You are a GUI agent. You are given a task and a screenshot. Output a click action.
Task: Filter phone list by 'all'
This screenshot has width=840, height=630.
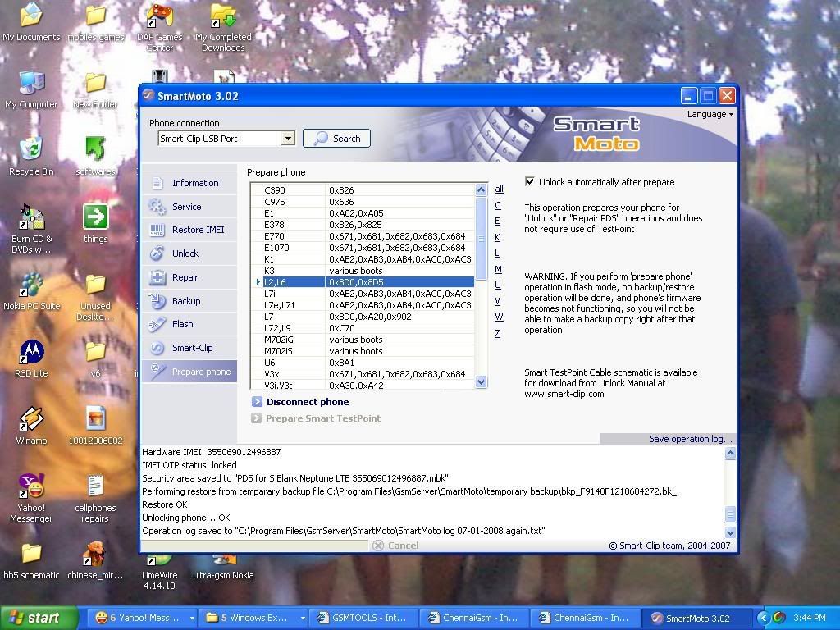(x=499, y=189)
